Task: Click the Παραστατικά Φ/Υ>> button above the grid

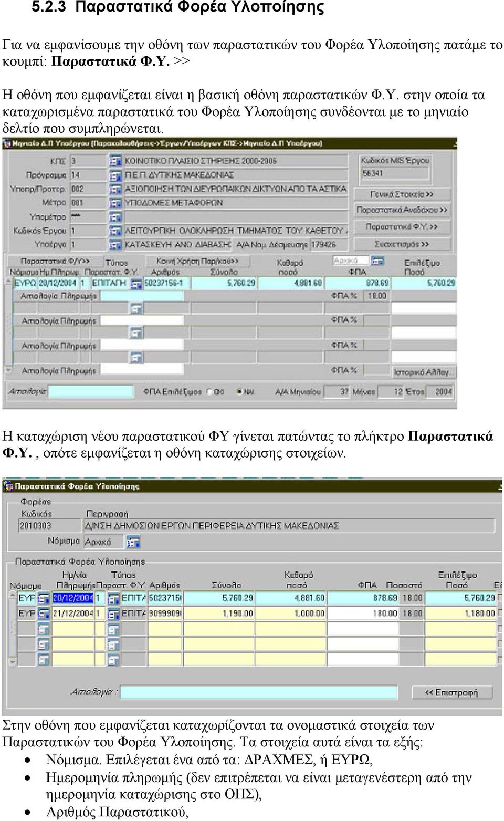Action: [55, 261]
